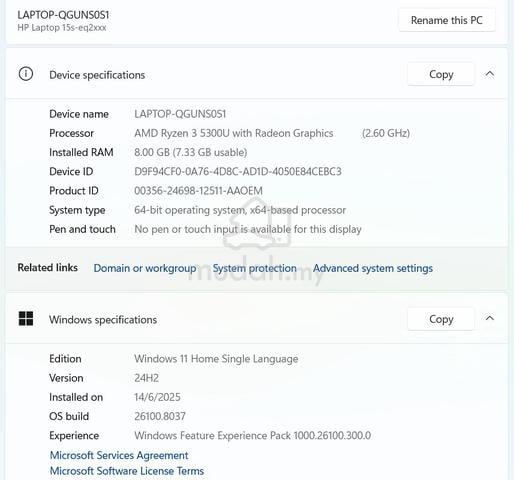Image resolution: width=514 pixels, height=480 pixels.
Task: Click the Device name value LAPTOP-QGUNS0S1
Action: 180,114
